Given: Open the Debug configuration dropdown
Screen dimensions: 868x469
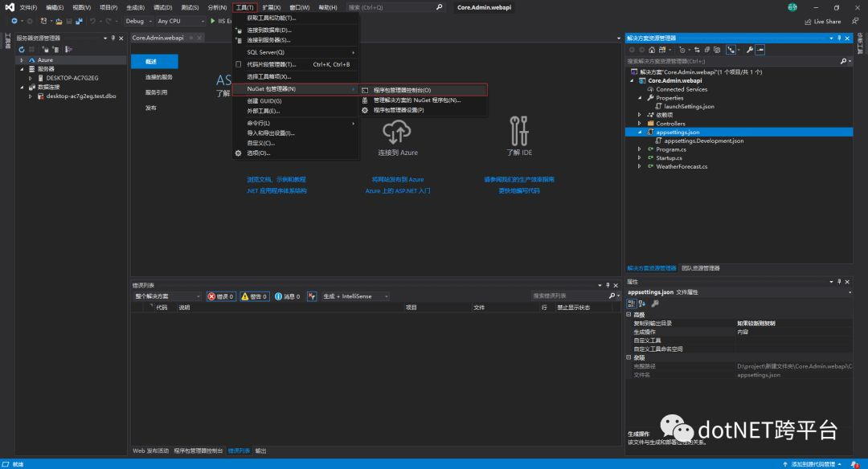Looking at the screenshot, I should coord(138,21).
